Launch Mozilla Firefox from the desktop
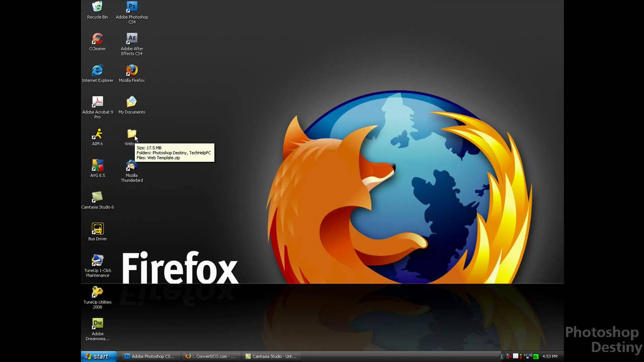This screenshot has height=362, width=644. (x=132, y=70)
